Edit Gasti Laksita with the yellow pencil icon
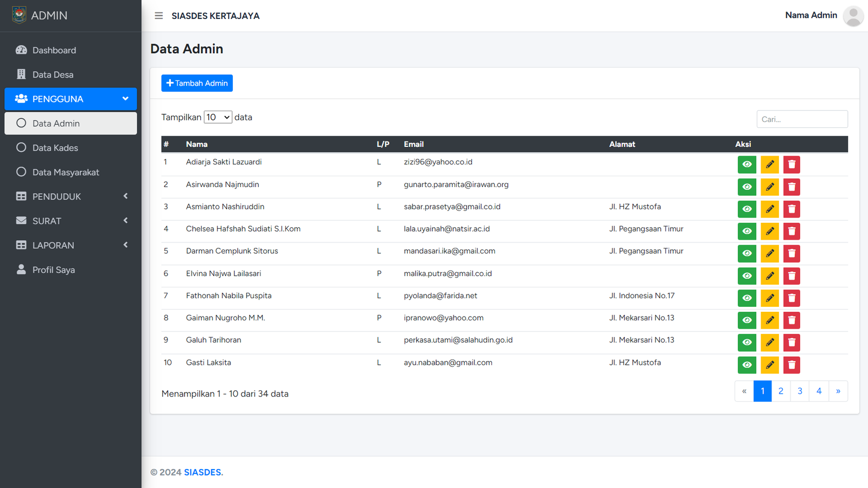 769,365
